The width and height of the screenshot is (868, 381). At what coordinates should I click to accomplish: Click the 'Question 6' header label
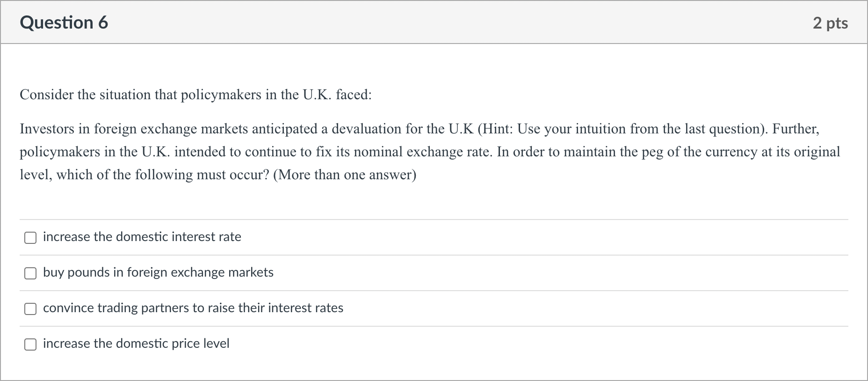click(64, 22)
